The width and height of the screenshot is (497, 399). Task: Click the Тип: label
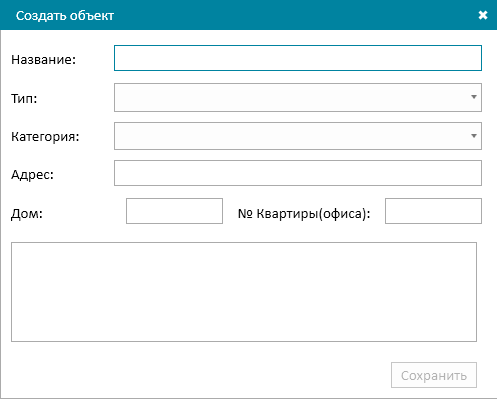point(24,99)
